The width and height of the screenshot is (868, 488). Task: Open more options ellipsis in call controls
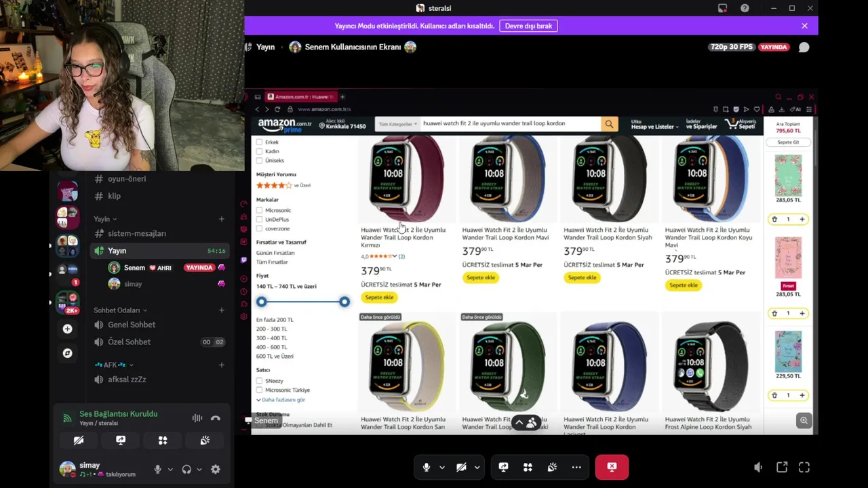click(x=576, y=467)
